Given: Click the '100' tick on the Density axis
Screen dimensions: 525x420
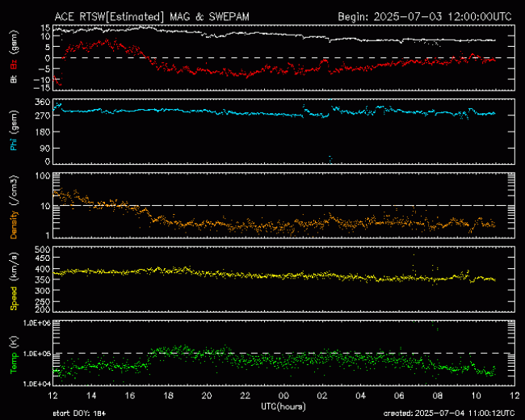Looking at the screenshot, I should pyautogui.click(x=43, y=176).
